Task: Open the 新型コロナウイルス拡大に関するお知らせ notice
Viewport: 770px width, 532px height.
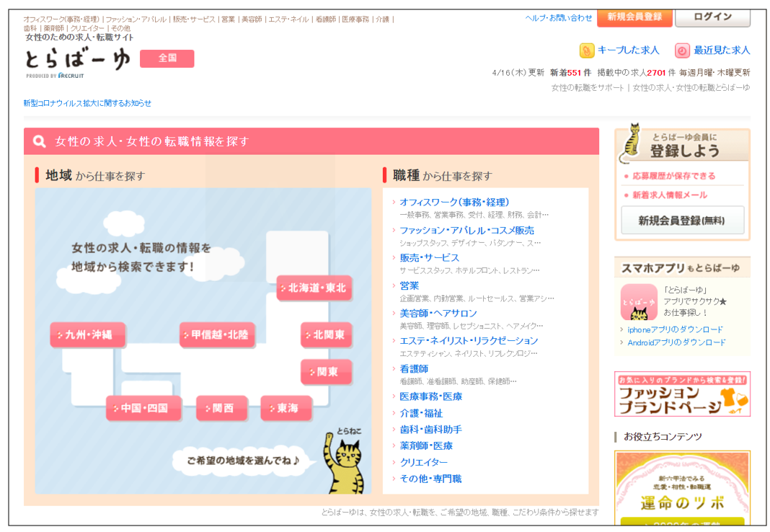Action: pyautogui.click(x=87, y=103)
